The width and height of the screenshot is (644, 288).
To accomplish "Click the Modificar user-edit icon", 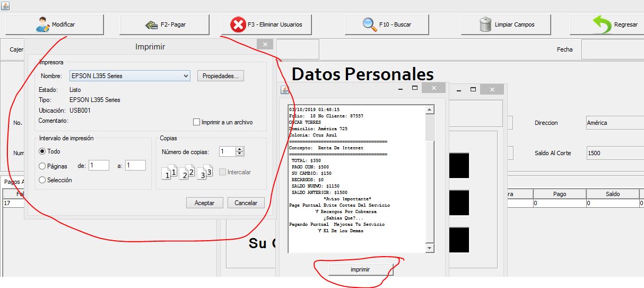I will click(x=43, y=24).
